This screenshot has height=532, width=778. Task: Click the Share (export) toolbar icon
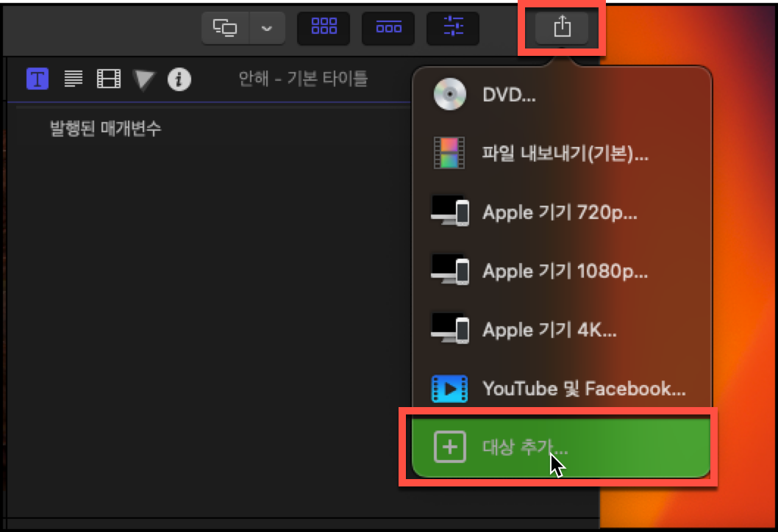pos(561,28)
